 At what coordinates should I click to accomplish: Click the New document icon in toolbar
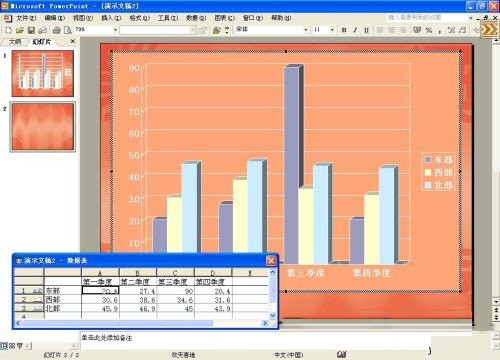pos(8,30)
